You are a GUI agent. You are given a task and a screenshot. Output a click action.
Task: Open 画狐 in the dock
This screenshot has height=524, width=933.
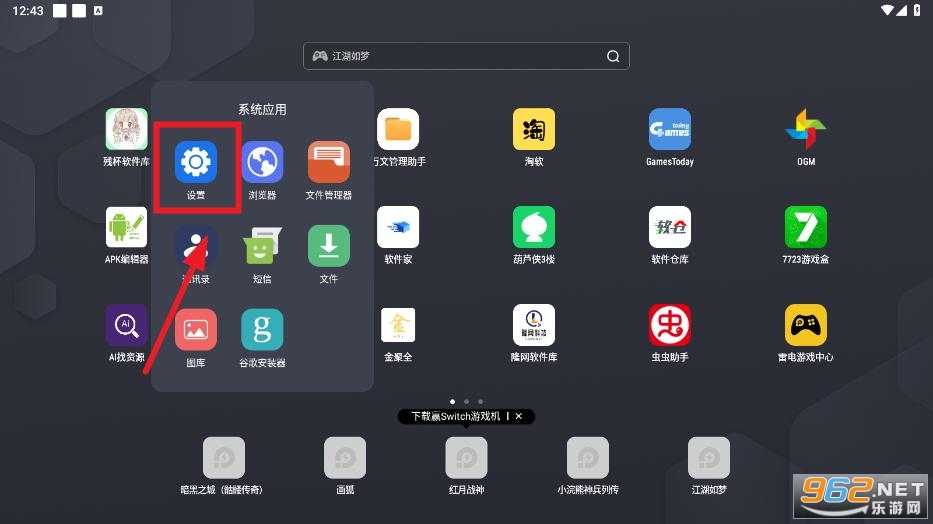[x=345, y=458]
